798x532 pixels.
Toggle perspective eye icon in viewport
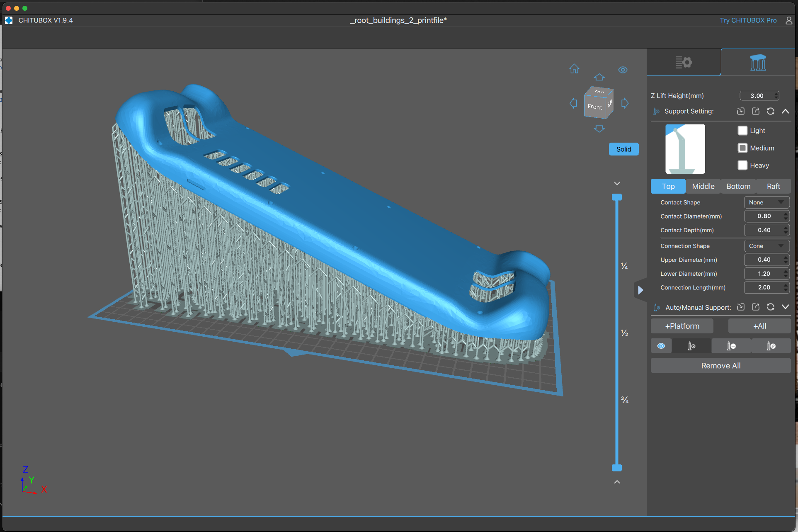tap(623, 70)
